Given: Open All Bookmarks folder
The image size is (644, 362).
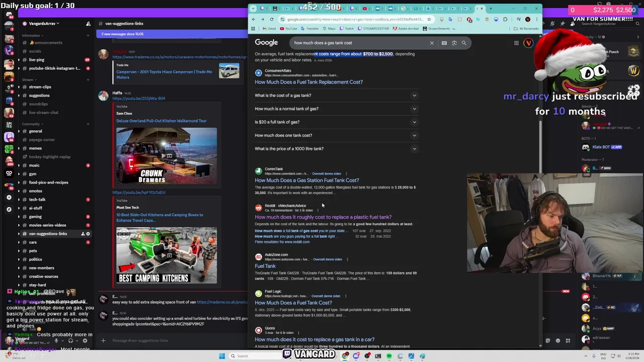Looking at the screenshot, I should click(x=526, y=29).
